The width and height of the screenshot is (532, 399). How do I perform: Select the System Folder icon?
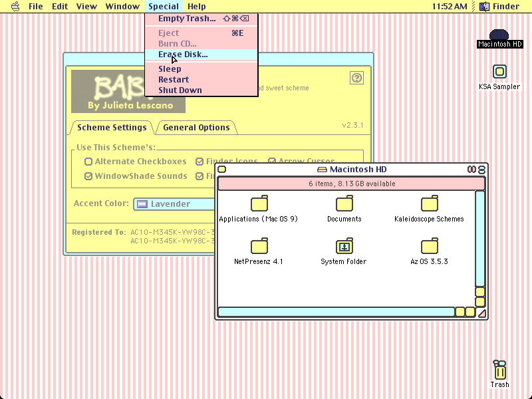point(344,246)
